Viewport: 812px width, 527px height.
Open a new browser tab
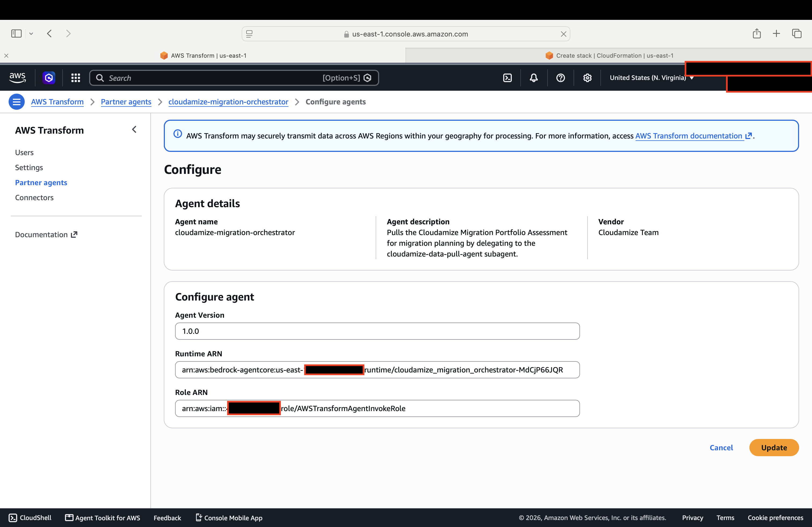777,33
